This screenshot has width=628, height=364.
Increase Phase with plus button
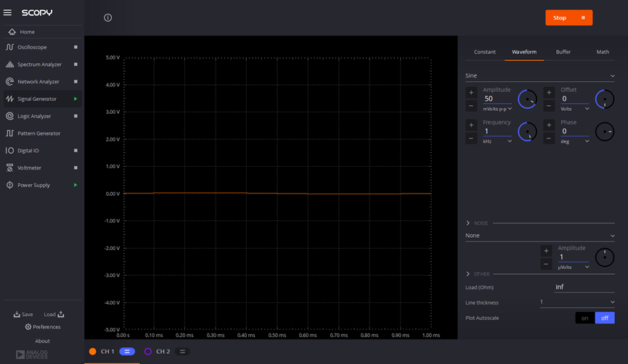[549, 125]
